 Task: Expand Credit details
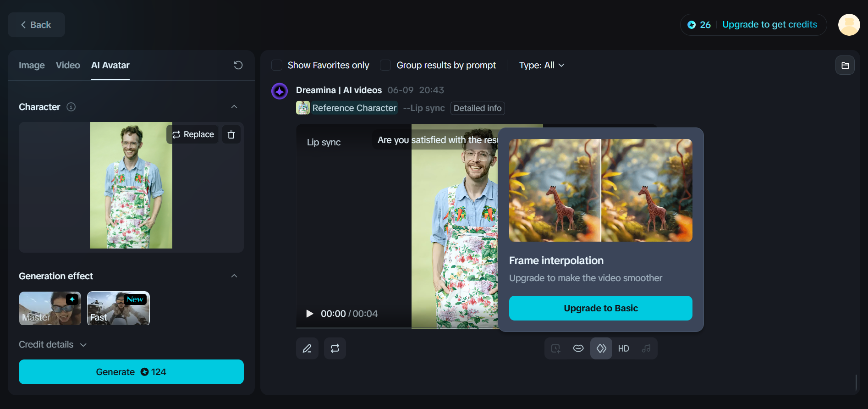52,344
